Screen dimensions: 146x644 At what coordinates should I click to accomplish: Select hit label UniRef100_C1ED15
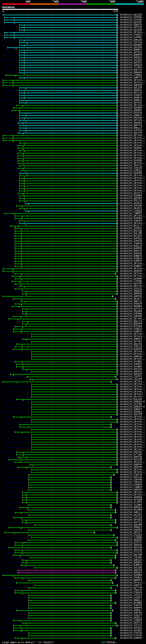pos(131,211)
